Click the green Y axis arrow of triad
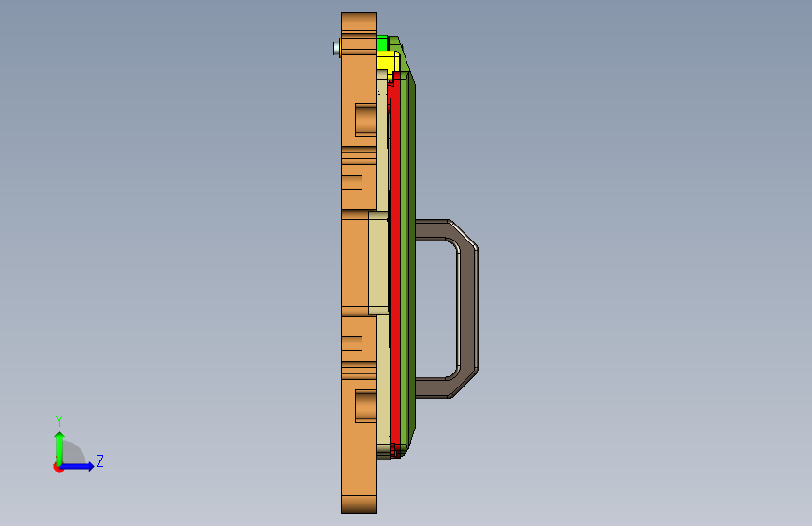The width and height of the screenshot is (812, 526). (60, 447)
